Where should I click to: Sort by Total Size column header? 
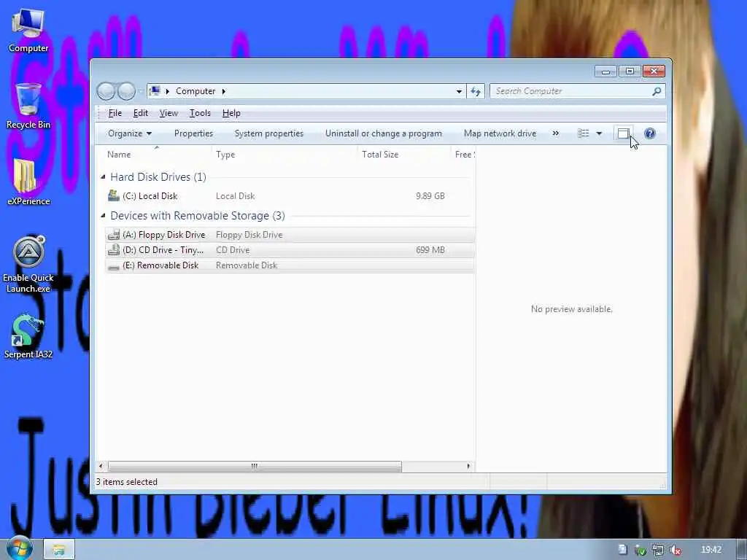(x=403, y=155)
